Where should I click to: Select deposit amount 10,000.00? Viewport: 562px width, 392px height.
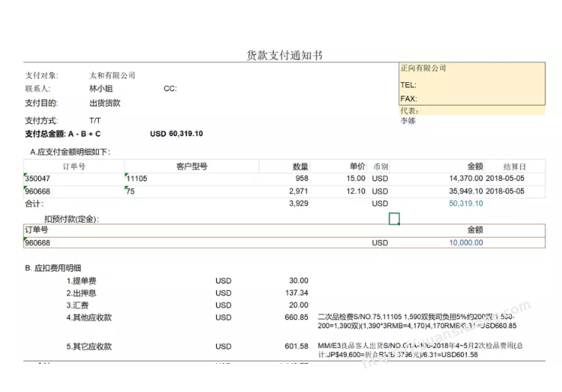[466, 242]
